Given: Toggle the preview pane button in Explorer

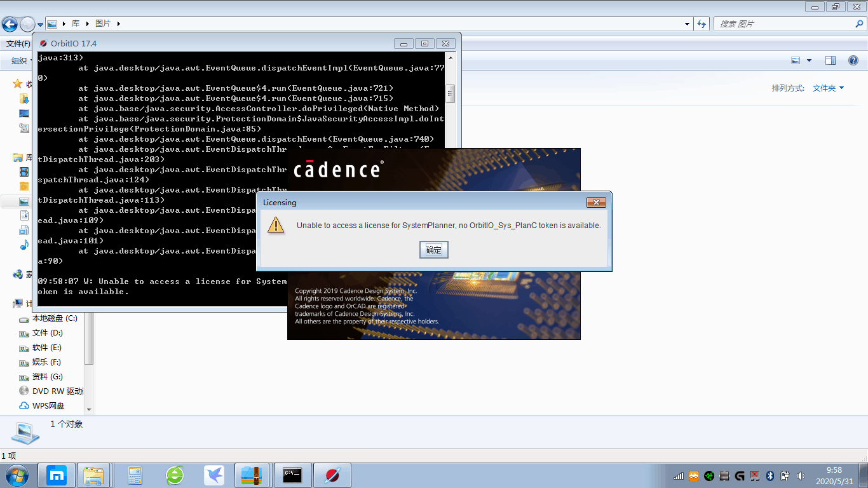Looking at the screenshot, I should (830, 60).
